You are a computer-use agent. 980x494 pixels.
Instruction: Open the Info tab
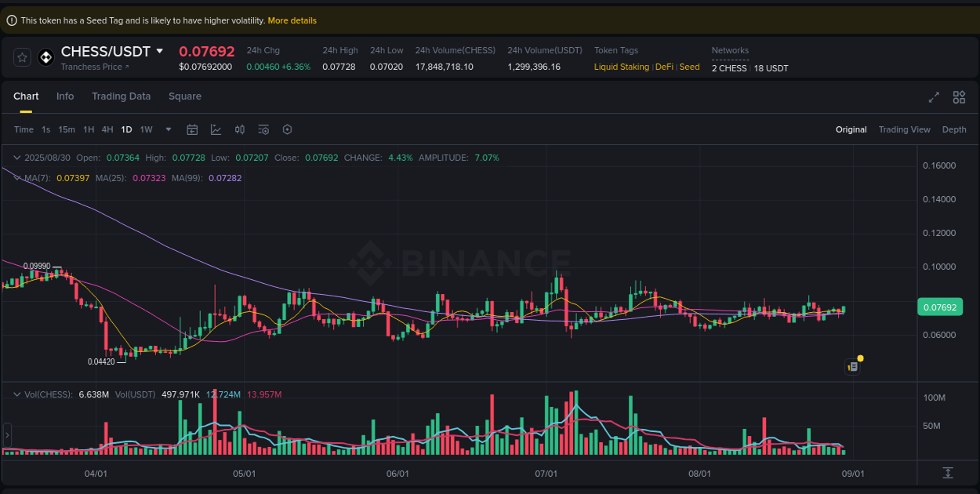pyautogui.click(x=65, y=96)
